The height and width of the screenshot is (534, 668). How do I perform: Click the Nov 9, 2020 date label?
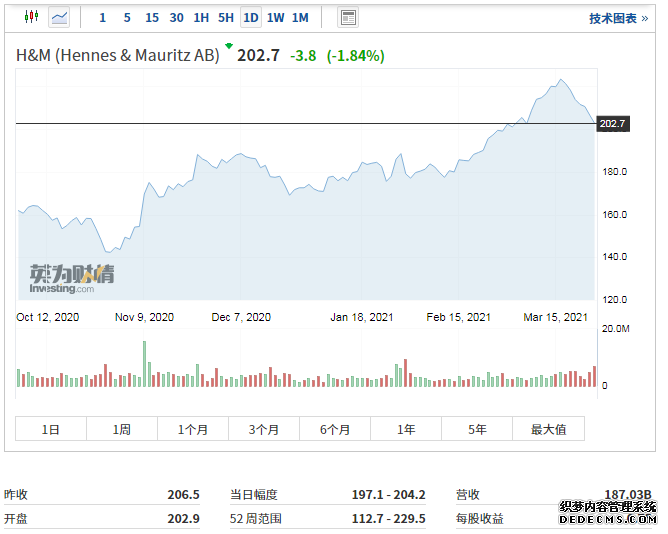(x=144, y=317)
